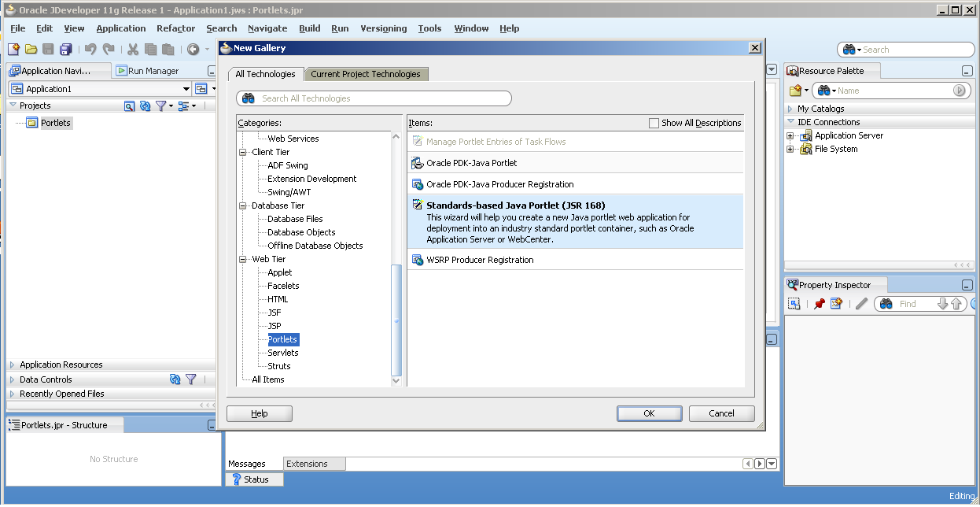Collapse the Projects section

pos(13,105)
